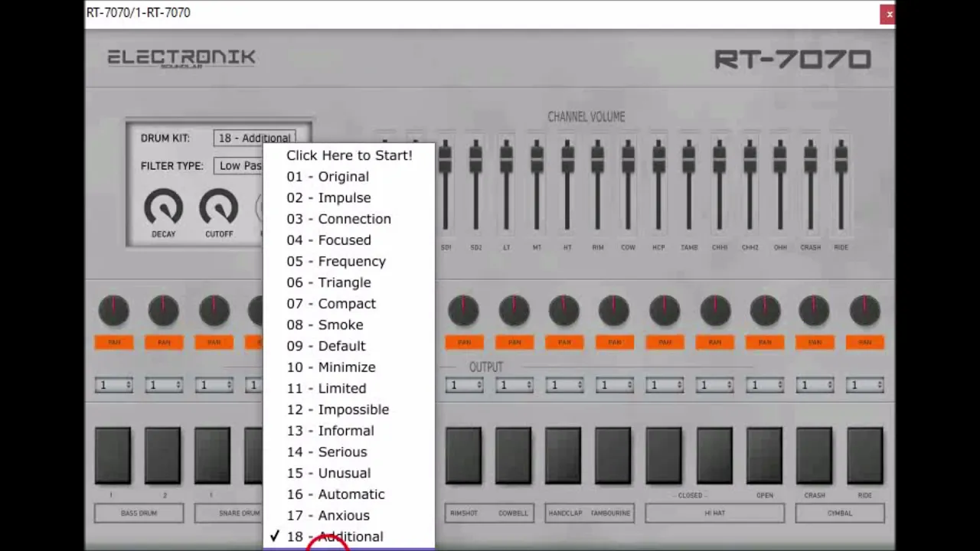This screenshot has width=980, height=551.
Task: Trigger the Bass Drum 2 pad
Action: click(163, 456)
